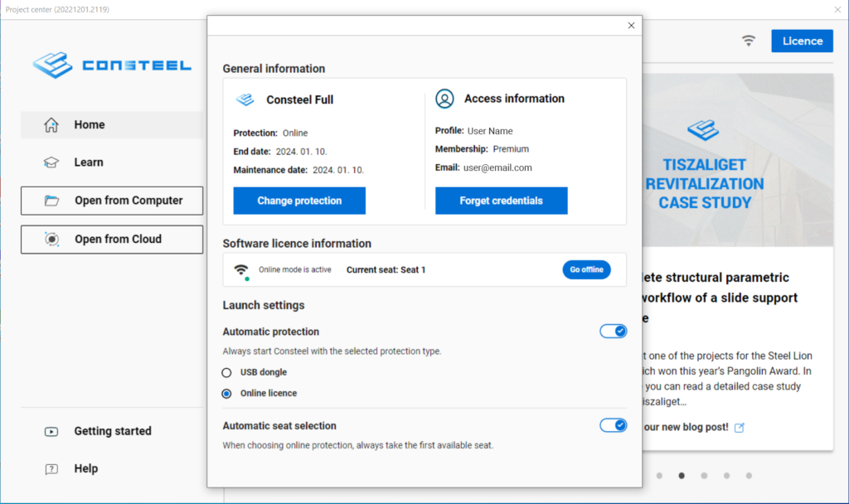This screenshot has width=849, height=504.
Task: Click the folder icon for Open from Computer
Action: pos(52,201)
